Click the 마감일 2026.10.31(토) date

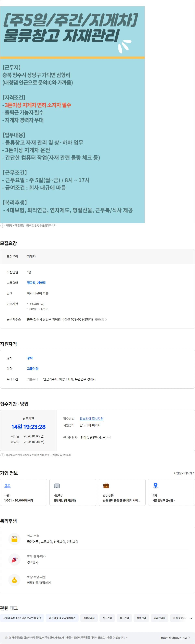pyautogui.click(x=34, y=442)
